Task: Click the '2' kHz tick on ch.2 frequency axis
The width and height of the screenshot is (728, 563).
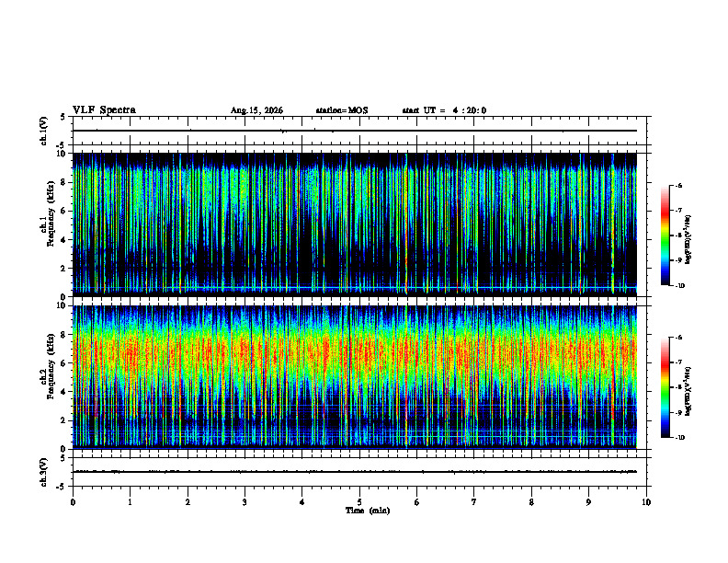Action: tap(64, 420)
